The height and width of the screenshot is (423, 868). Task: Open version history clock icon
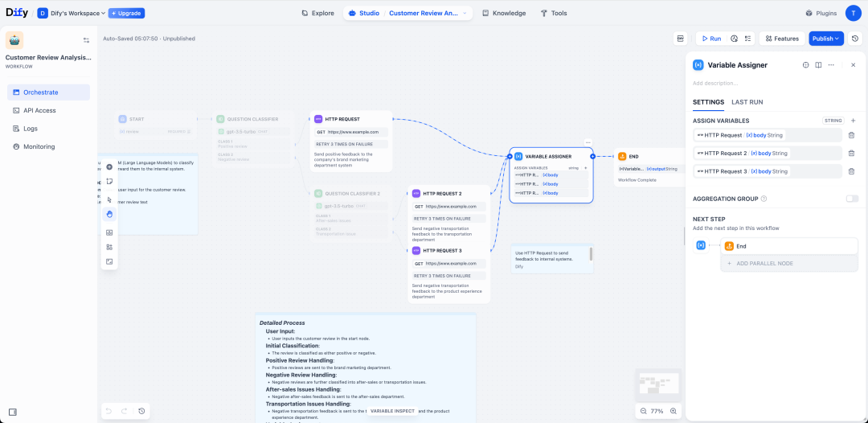(855, 38)
